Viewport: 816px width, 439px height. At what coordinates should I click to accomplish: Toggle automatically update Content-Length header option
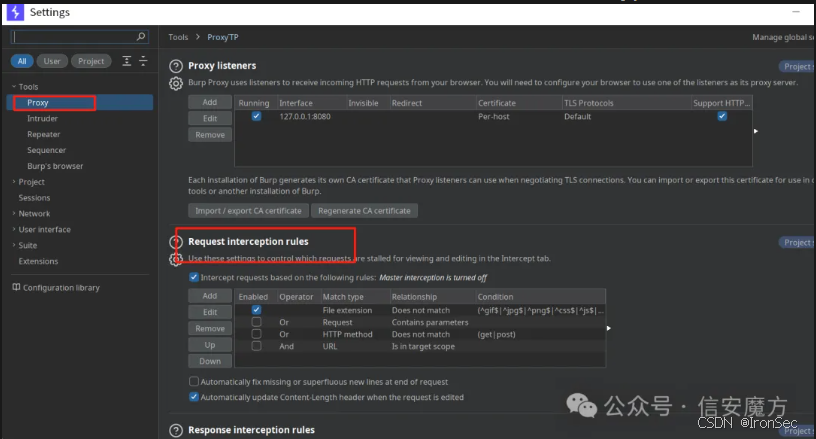pyautogui.click(x=194, y=397)
